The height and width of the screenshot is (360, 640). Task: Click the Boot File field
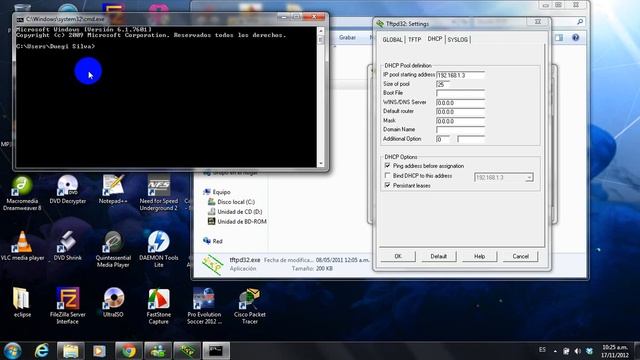click(x=460, y=93)
